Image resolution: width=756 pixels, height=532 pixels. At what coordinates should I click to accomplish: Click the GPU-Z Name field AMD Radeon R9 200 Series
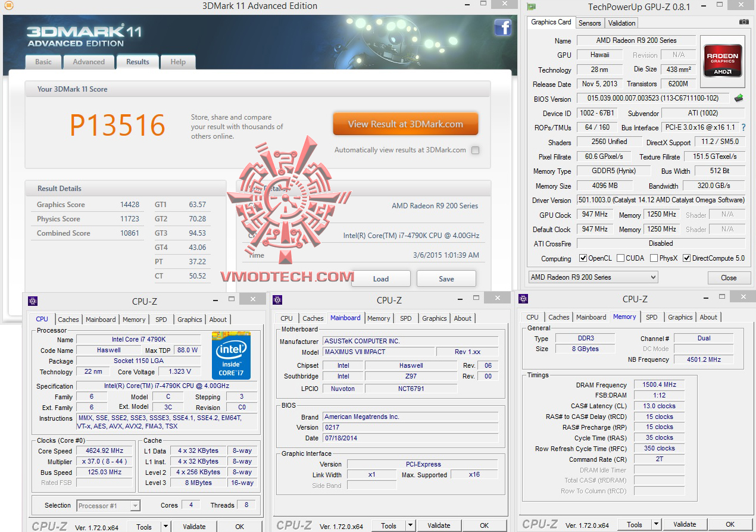(636, 40)
